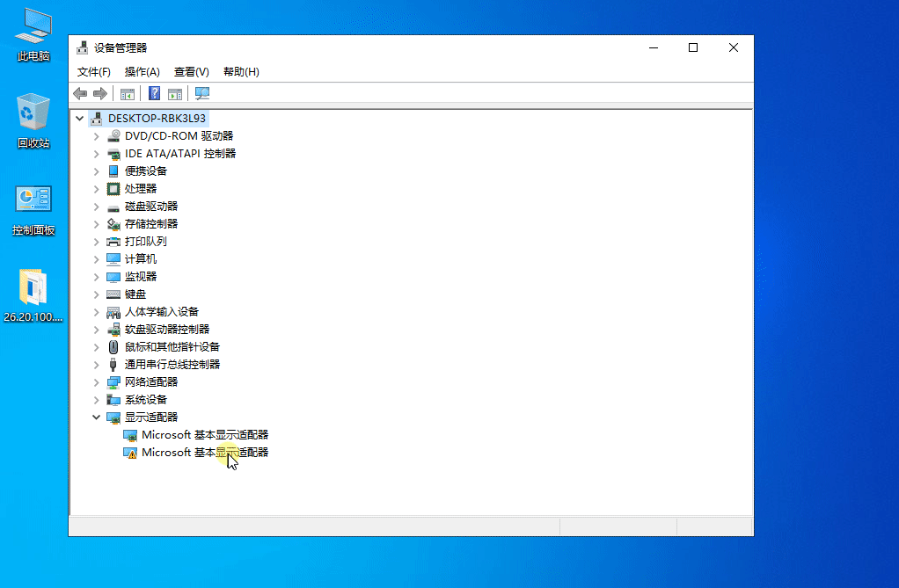Click the 系统设备 category icon
Image resolution: width=899 pixels, height=588 pixels.
click(x=113, y=399)
